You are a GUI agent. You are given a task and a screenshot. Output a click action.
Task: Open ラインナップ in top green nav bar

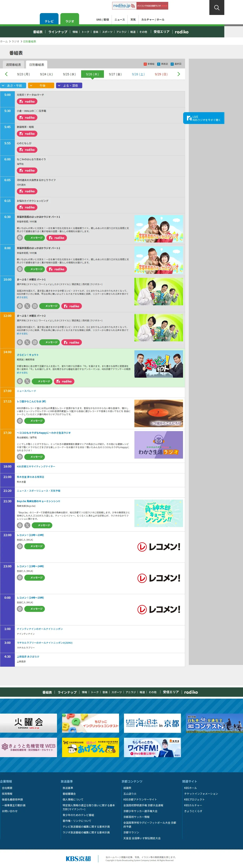pyautogui.click(x=58, y=32)
